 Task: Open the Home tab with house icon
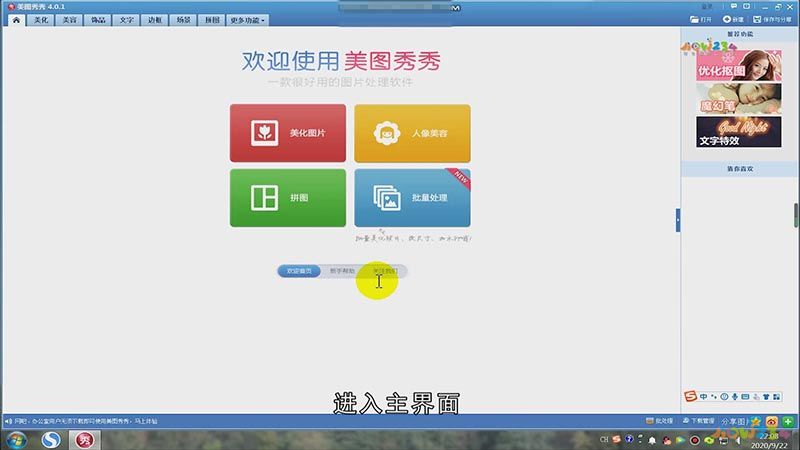tap(16, 20)
